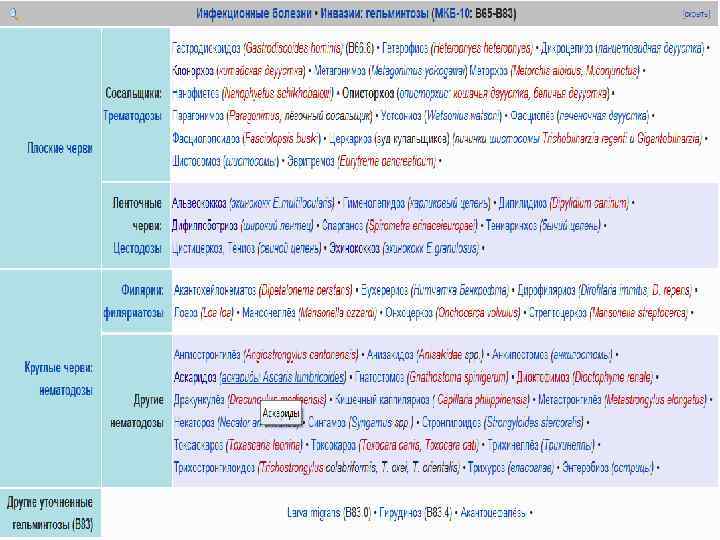This screenshot has width=720, height=540.
Task: Open the 'Альвеококкоз' link
Action: pyautogui.click(x=199, y=202)
